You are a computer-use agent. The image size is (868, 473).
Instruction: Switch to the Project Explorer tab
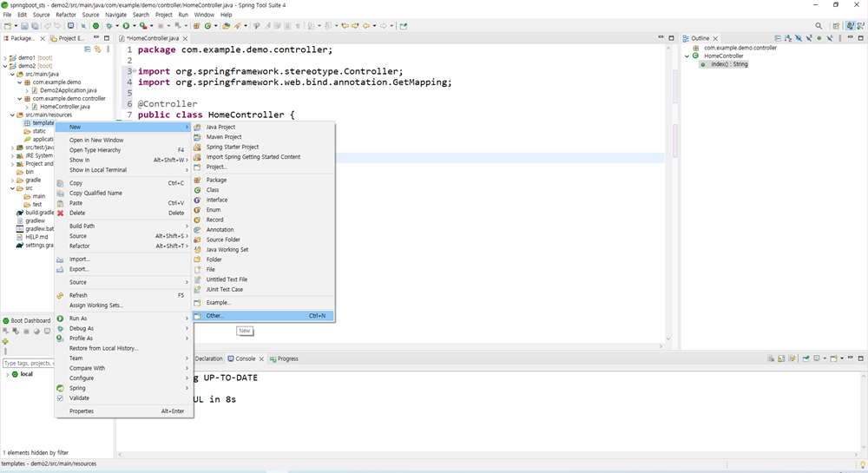tap(68, 38)
